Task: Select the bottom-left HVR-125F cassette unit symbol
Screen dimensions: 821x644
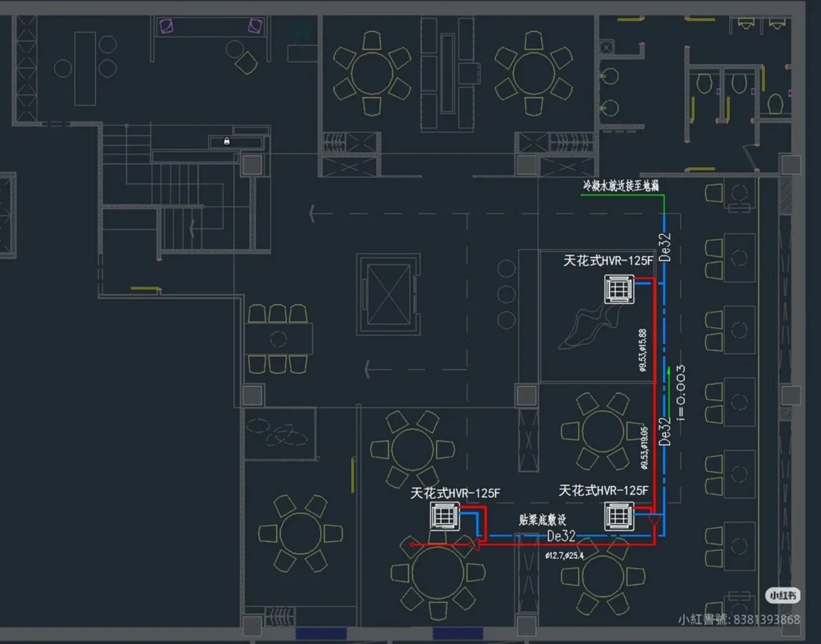Action: pos(445,516)
